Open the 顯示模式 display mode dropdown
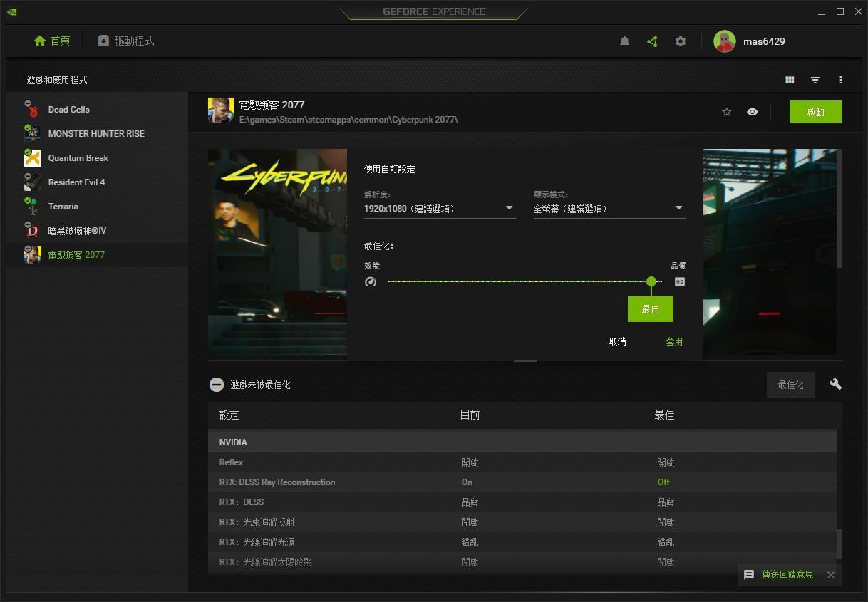This screenshot has height=602, width=868. click(678, 208)
